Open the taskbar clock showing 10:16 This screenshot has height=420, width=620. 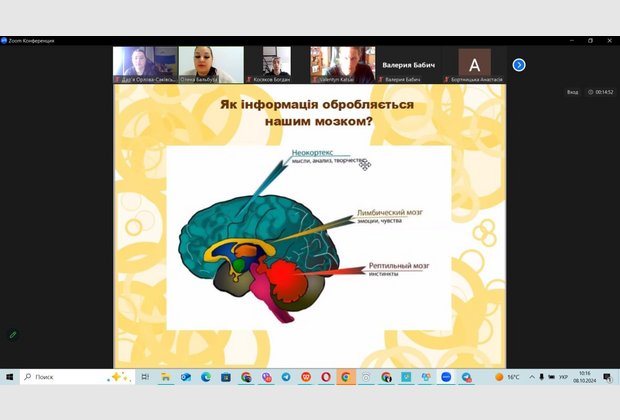pos(583,377)
